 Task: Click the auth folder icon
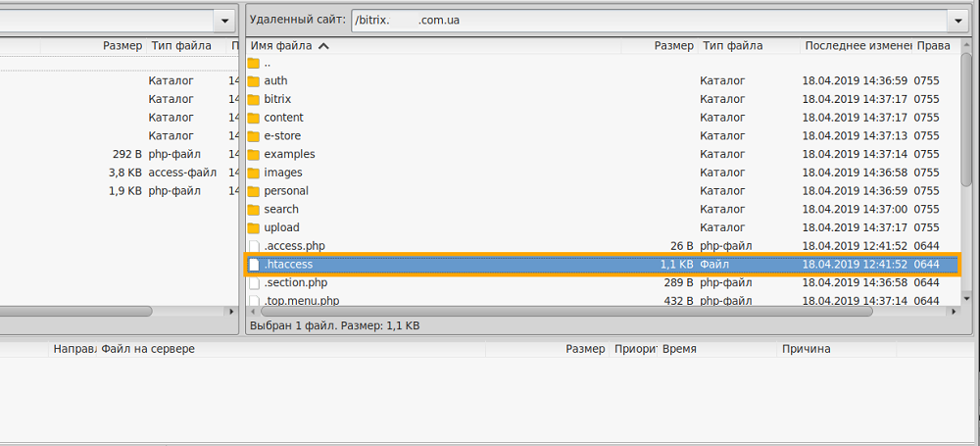(253, 80)
